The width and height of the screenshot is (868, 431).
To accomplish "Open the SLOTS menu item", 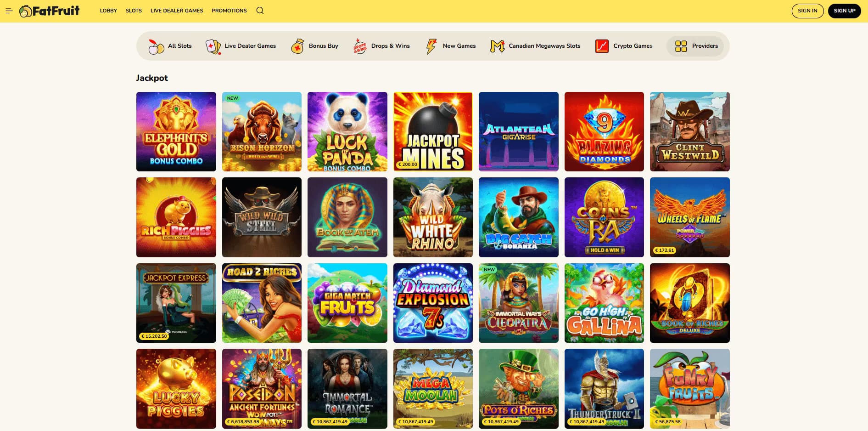I will click(x=134, y=11).
